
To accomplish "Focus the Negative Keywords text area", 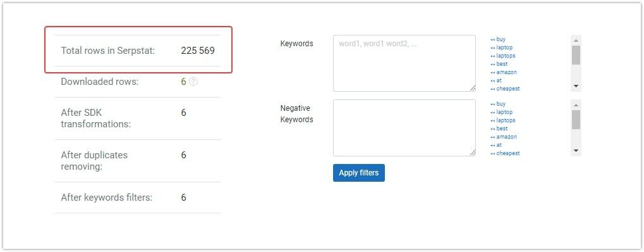I will (x=404, y=128).
